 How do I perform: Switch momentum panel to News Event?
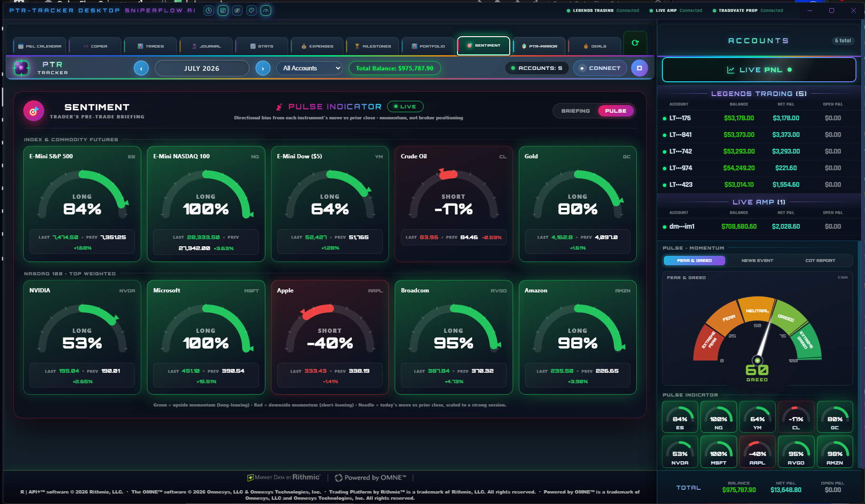(x=757, y=261)
